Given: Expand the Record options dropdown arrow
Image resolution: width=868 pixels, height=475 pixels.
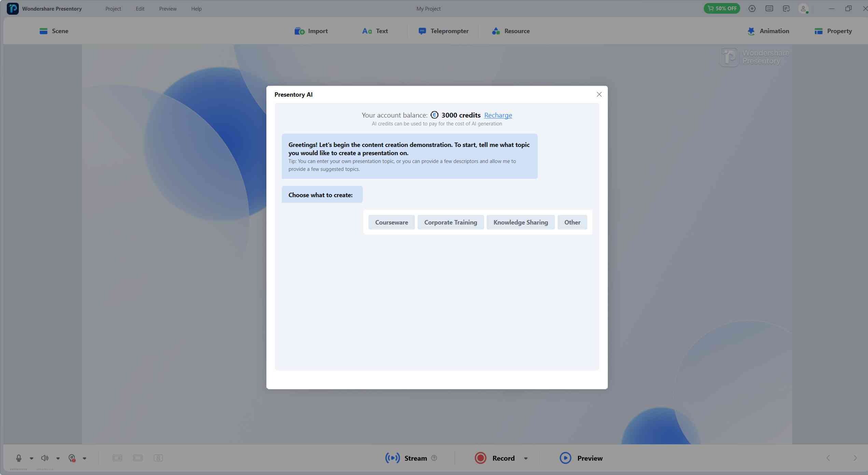Looking at the screenshot, I should pos(526,459).
